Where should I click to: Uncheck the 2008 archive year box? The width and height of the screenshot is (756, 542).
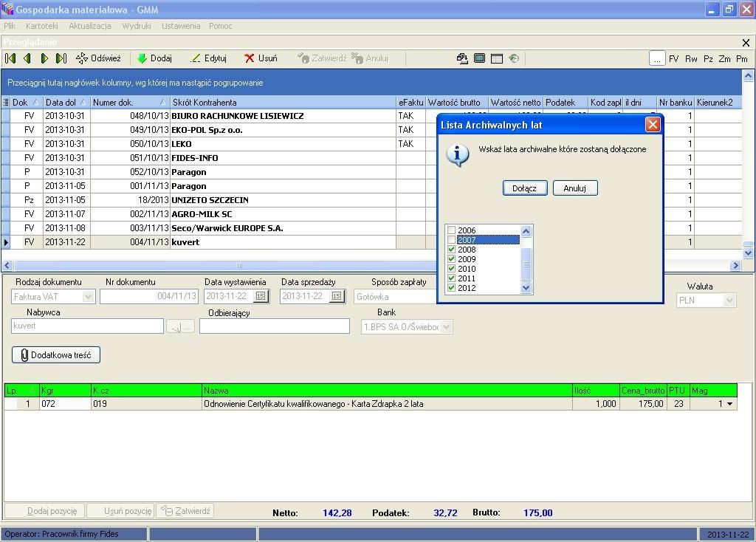452,250
